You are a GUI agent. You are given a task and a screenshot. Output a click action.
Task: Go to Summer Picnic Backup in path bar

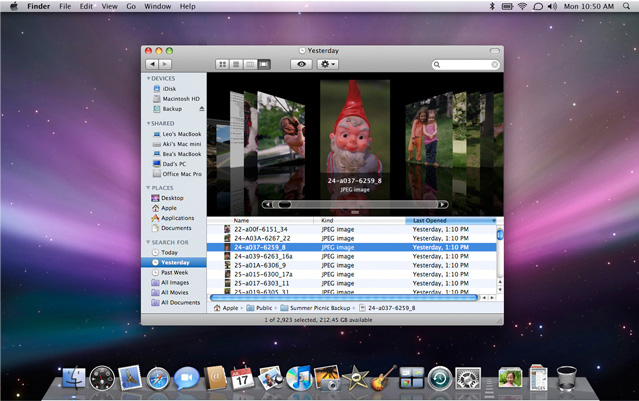click(315, 308)
